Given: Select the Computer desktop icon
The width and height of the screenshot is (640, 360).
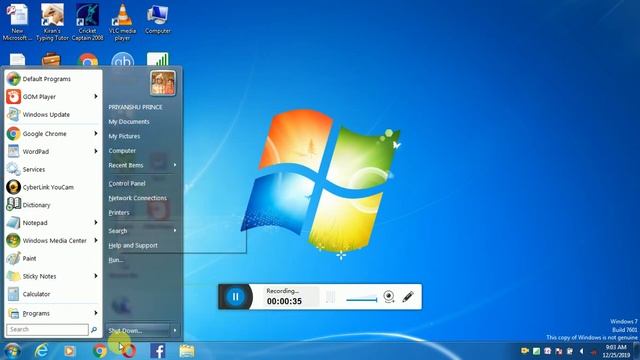Looking at the screenshot, I should 157,20.
